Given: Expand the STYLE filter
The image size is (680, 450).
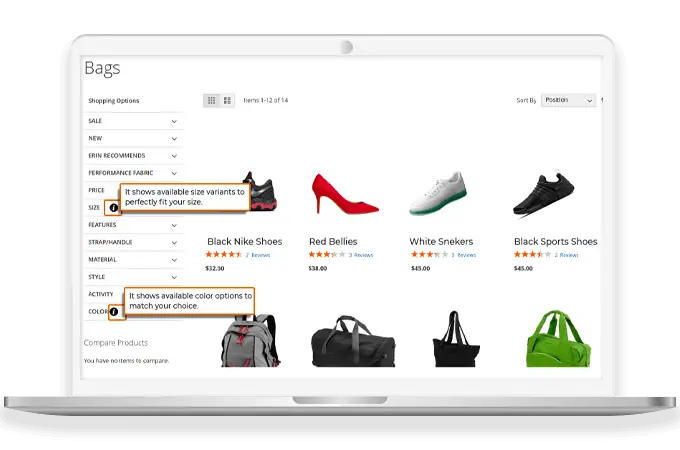Looking at the screenshot, I should coord(134,277).
